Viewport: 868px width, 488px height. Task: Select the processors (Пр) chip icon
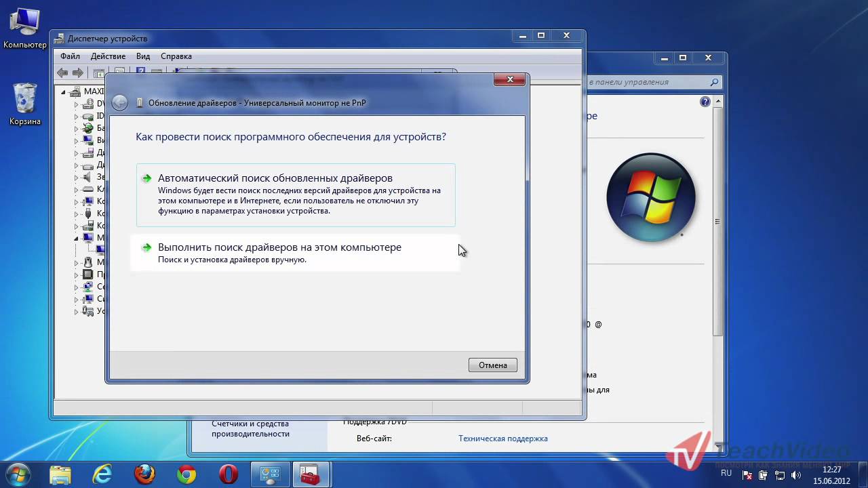click(87, 274)
